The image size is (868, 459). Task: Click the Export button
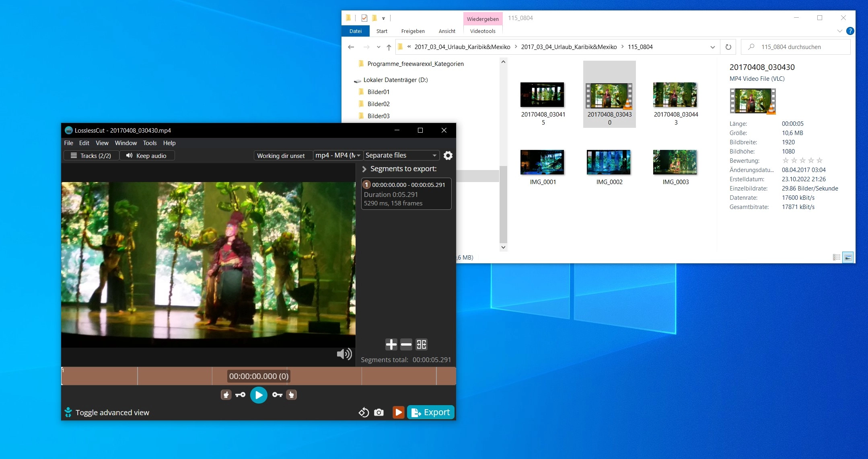point(431,412)
